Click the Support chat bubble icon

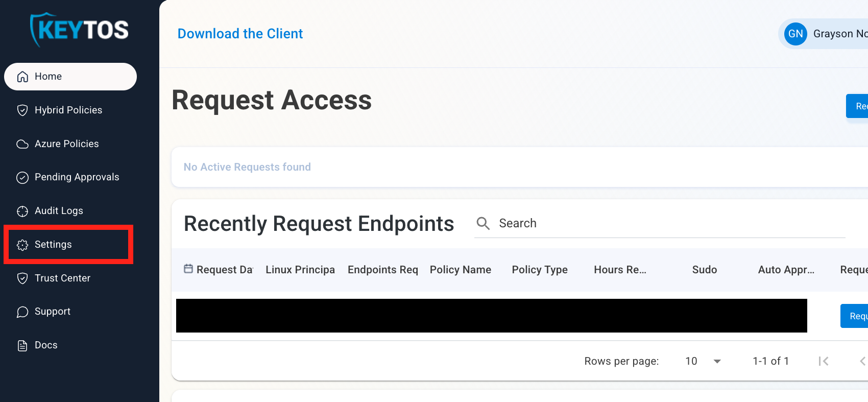coord(22,312)
